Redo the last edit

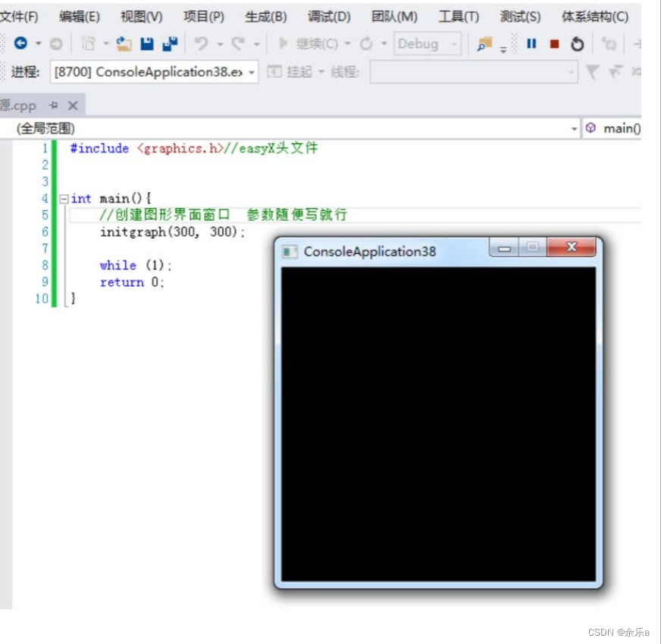pyautogui.click(x=238, y=43)
